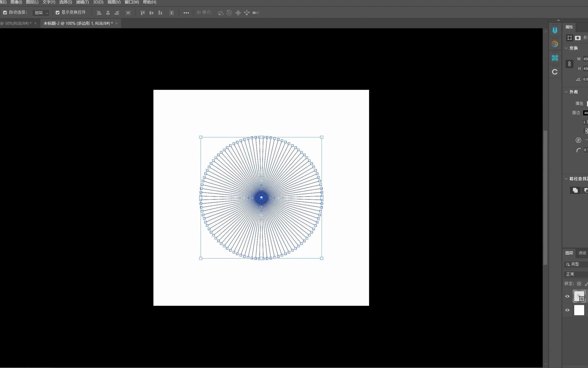Collapse the 变换 section

566,48
